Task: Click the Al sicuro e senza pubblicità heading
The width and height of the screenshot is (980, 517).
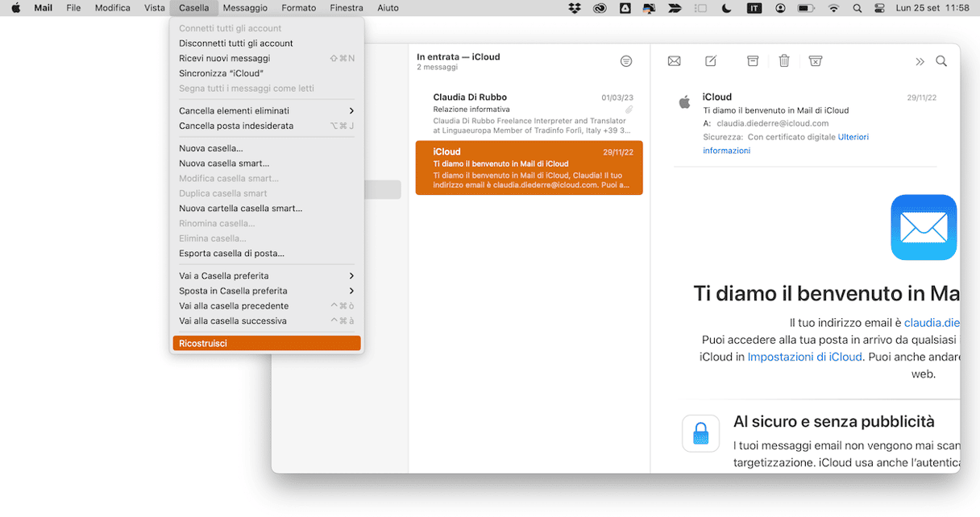Action: 834,421
